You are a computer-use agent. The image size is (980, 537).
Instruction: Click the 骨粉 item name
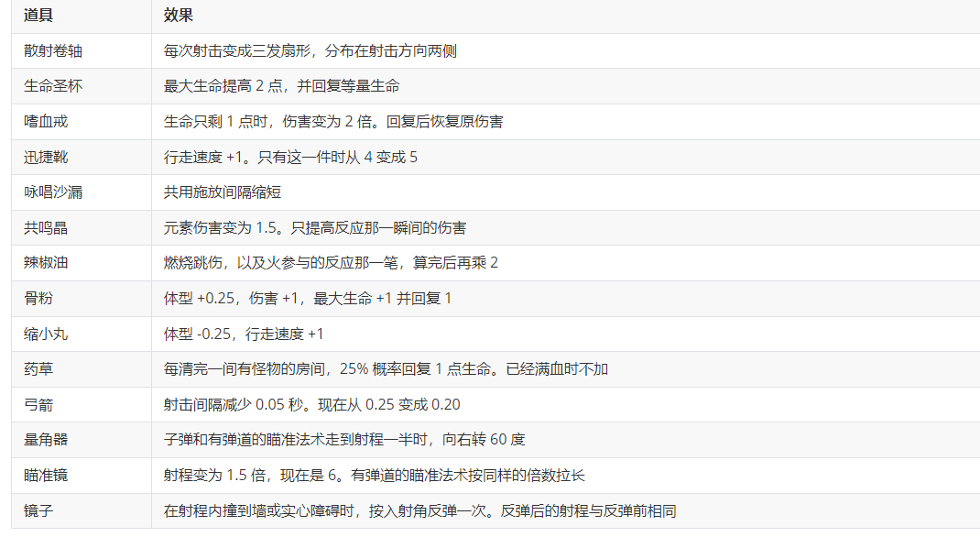38,298
